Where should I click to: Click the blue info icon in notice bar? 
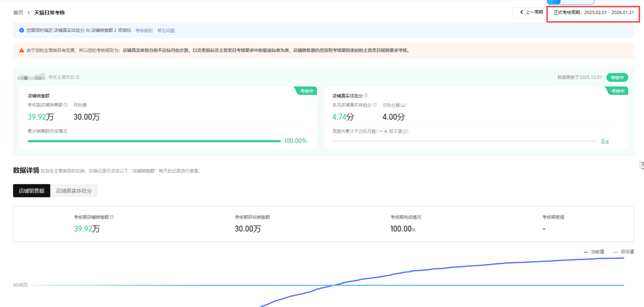pyautogui.click(x=22, y=30)
